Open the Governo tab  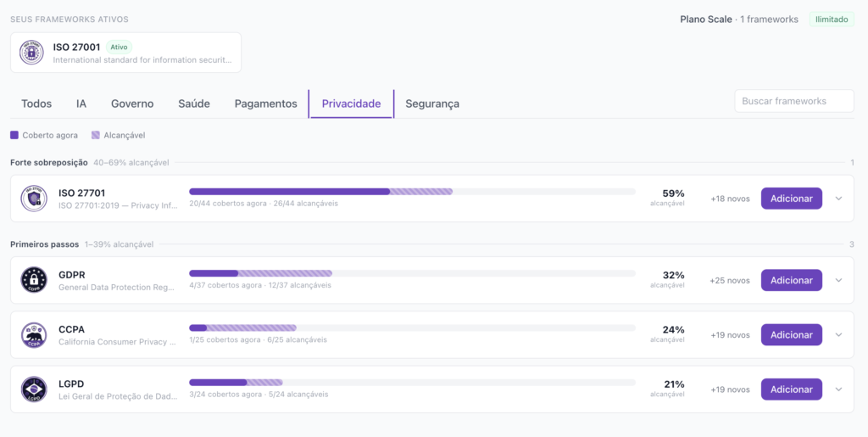[x=132, y=104]
